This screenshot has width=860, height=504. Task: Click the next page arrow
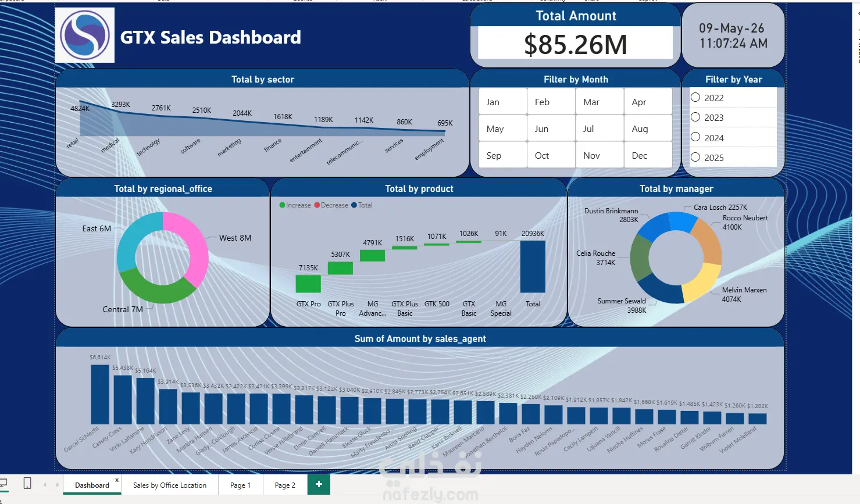click(x=57, y=484)
